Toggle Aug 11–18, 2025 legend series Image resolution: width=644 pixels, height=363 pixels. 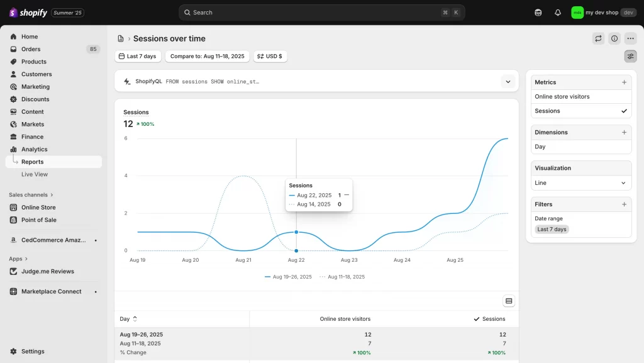(342, 277)
